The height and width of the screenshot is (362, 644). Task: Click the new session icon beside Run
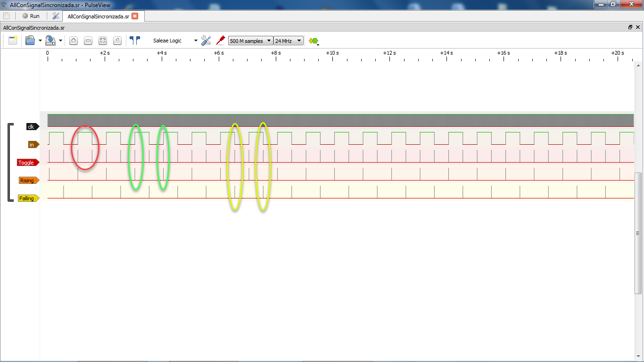point(7,16)
